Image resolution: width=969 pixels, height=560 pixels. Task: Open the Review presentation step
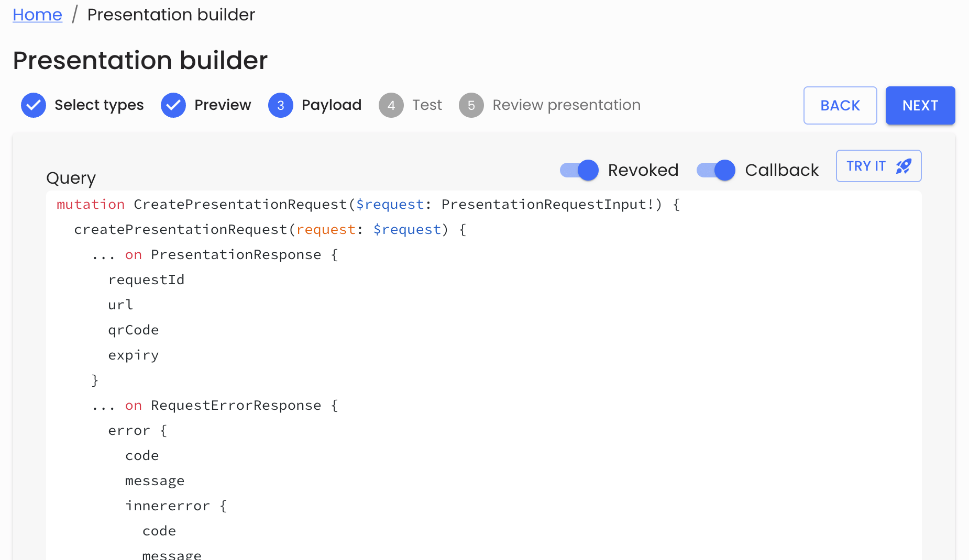tap(549, 105)
